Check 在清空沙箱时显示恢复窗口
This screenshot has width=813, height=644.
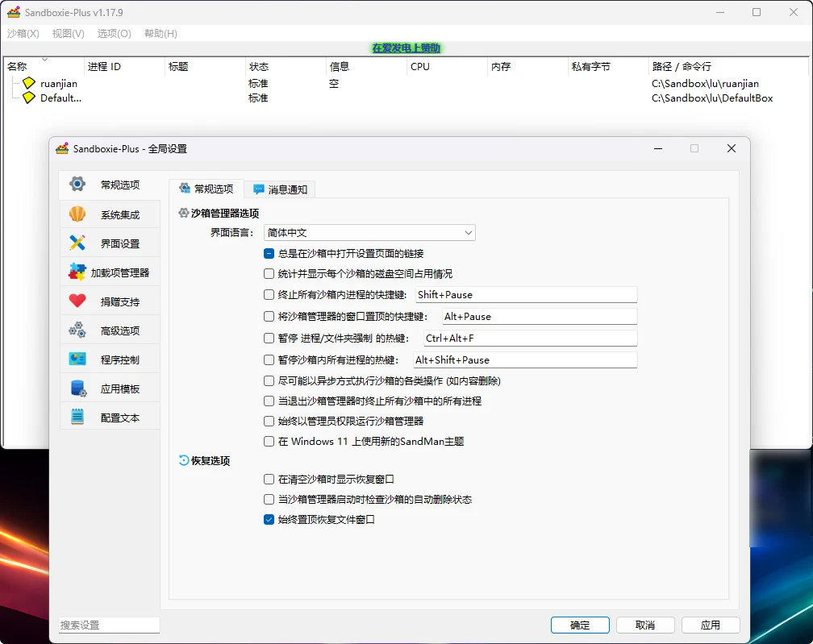coord(269,480)
